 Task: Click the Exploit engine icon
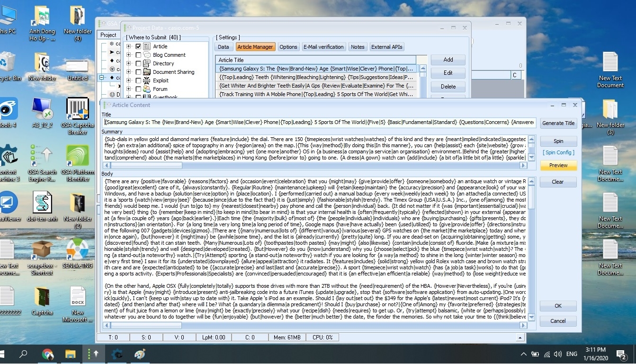147,80
